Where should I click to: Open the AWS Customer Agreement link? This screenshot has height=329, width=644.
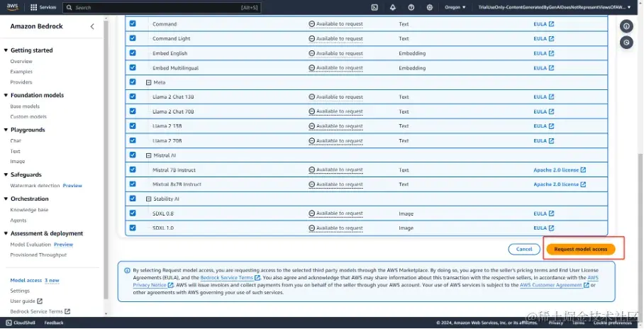pos(555,286)
